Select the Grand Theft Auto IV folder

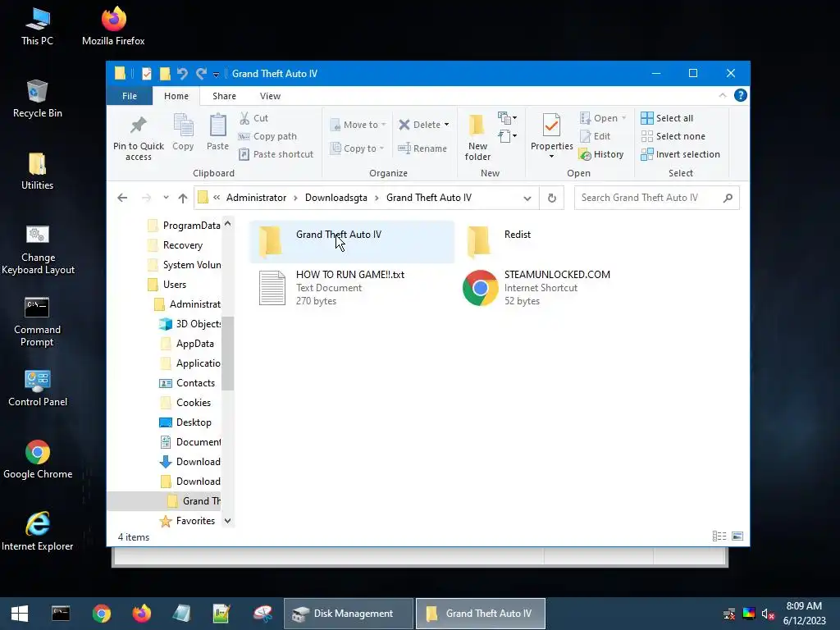click(351, 241)
